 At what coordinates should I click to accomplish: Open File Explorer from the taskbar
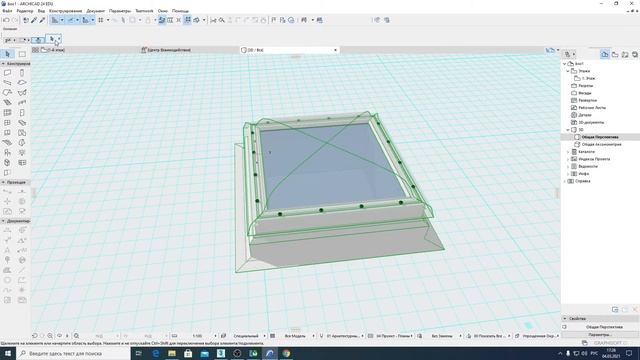pyautogui.click(x=172, y=353)
